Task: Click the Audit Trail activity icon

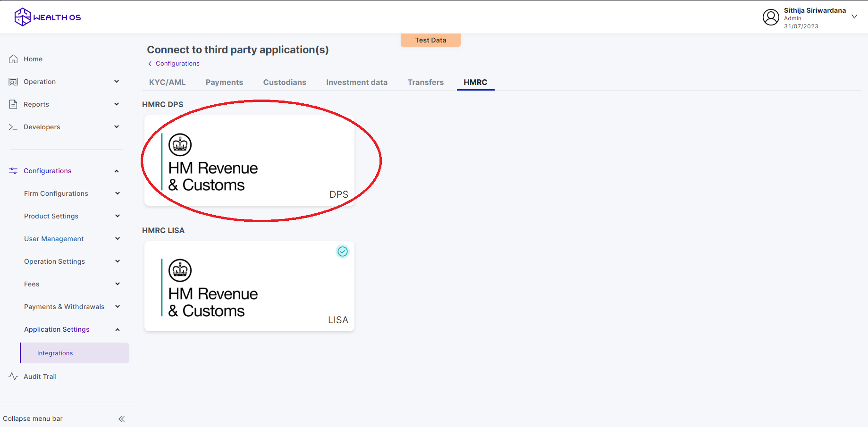Action: [13, 376]
